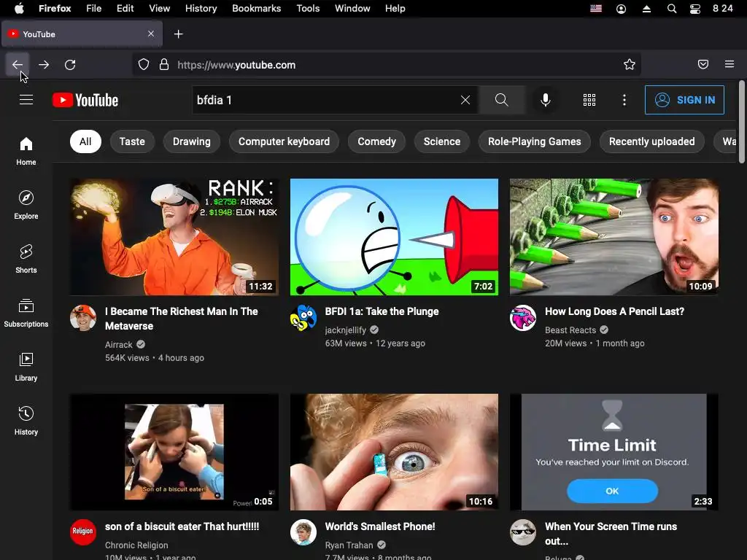This screenshot has height=560, width=747.
Task: Open Time Limit Discord video thumbnail
Action: (614, 452)
